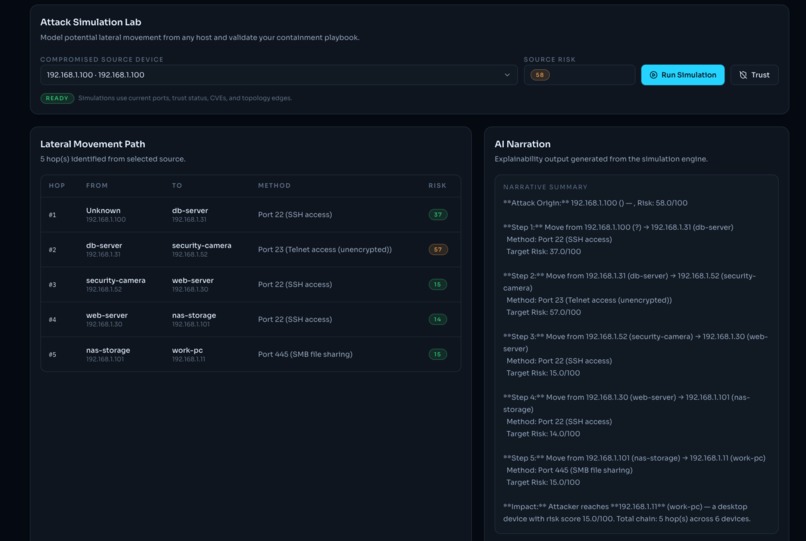Click db-server source in hop #2

(x=104, y=246)
